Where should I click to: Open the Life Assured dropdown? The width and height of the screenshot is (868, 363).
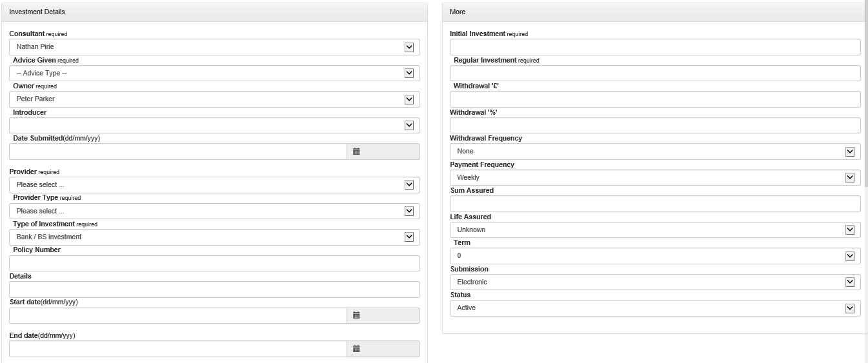pos(655,230)
